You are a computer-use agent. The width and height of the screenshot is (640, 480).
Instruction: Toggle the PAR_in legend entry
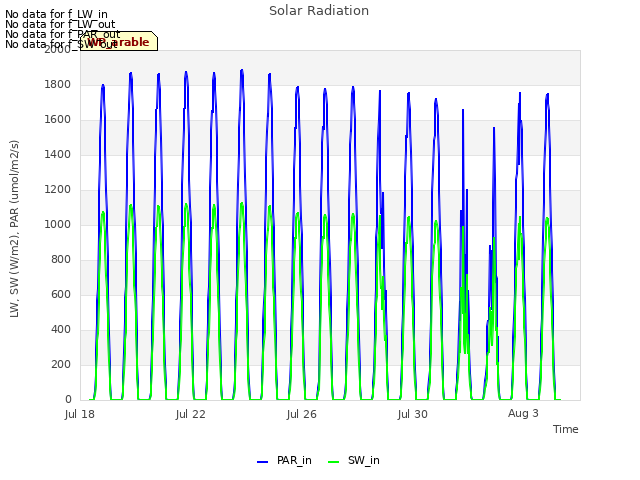pyautogui.click(x=284, y=460)
